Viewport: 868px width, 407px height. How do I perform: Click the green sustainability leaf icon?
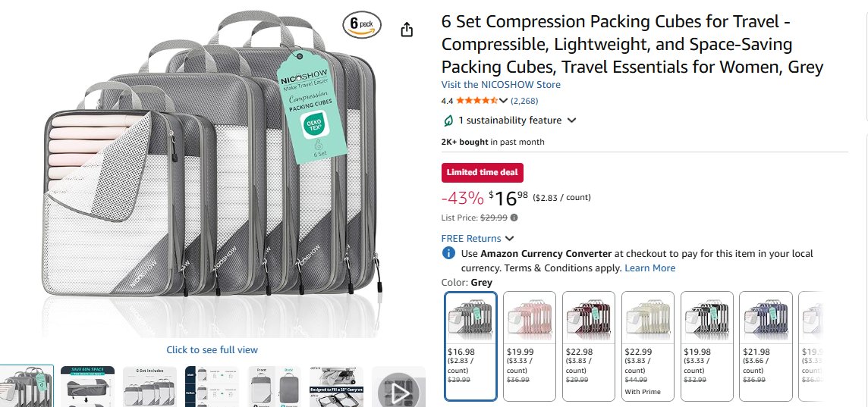point(448,121)
